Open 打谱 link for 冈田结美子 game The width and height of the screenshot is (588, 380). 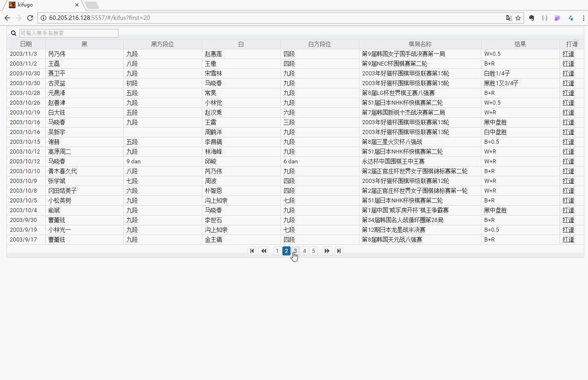568,191
